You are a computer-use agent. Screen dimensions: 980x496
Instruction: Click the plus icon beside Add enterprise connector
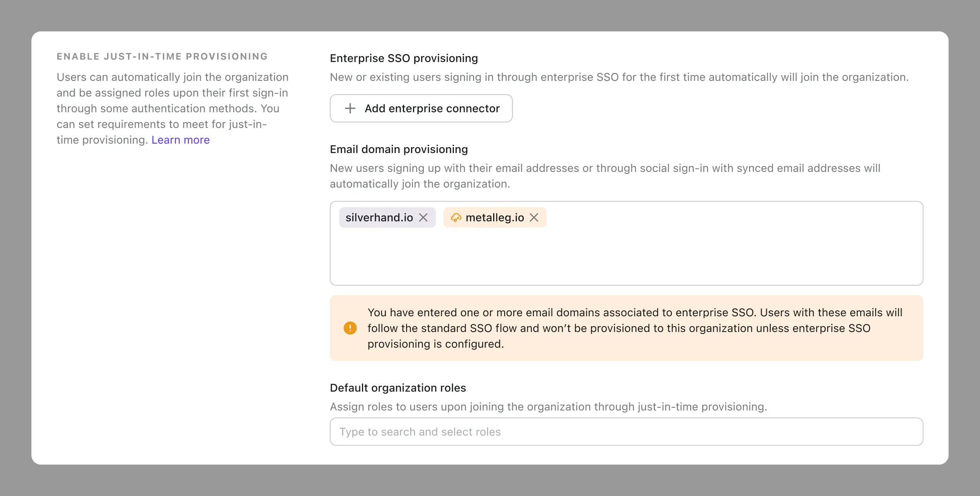tap(350, 108)
